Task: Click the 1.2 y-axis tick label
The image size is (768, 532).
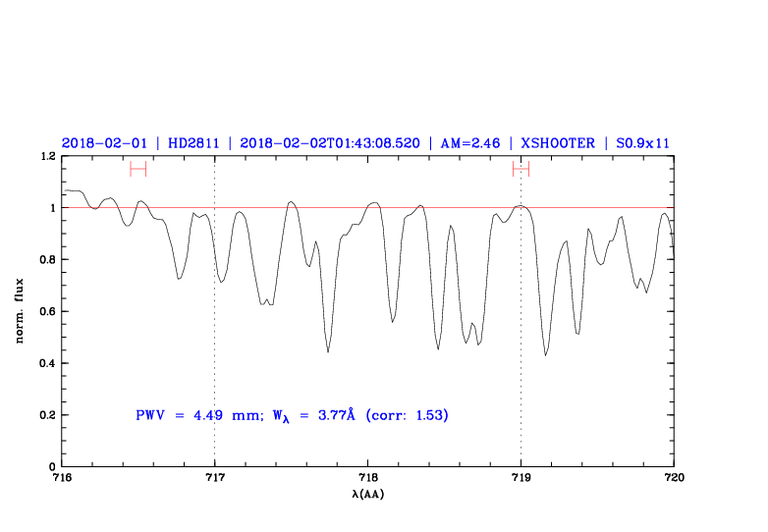Action: 46,157
